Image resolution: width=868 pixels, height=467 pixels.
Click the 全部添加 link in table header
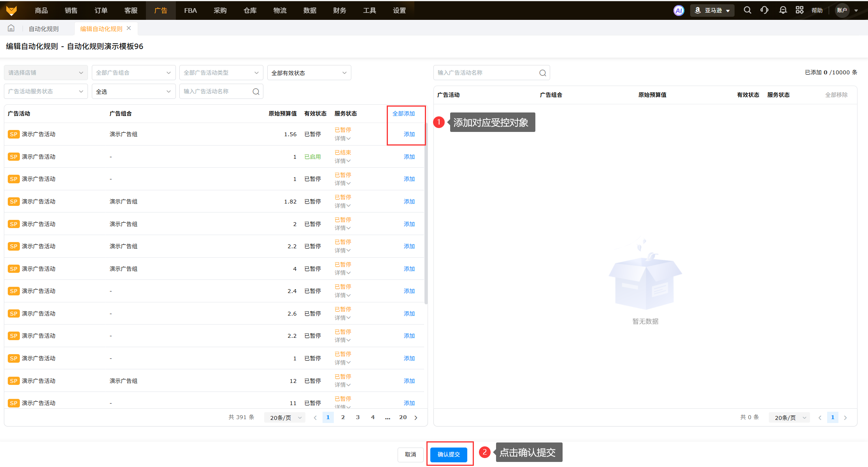pyautogui.click(x=403, y=114)
